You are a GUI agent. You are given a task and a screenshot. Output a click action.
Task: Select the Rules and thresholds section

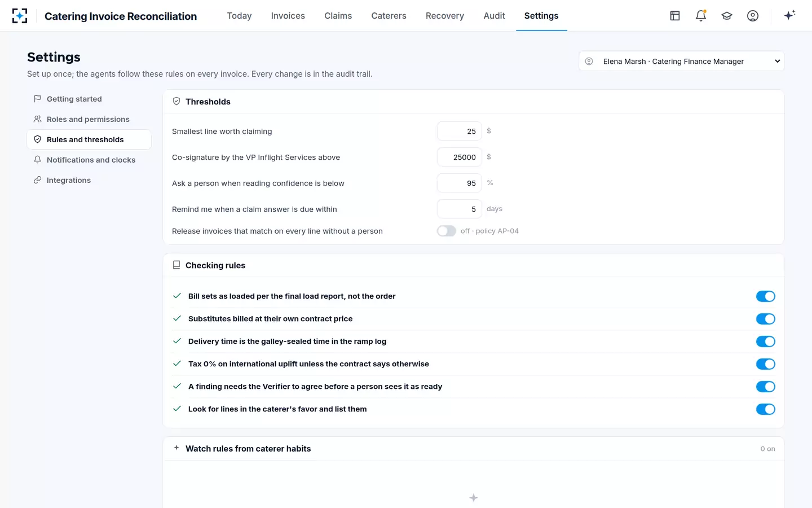89,139
